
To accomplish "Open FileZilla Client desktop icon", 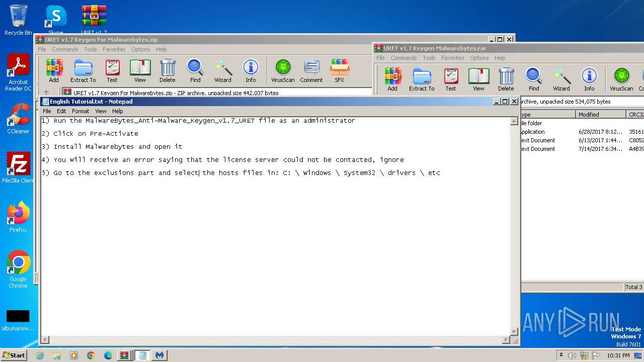I will [18, 168].
